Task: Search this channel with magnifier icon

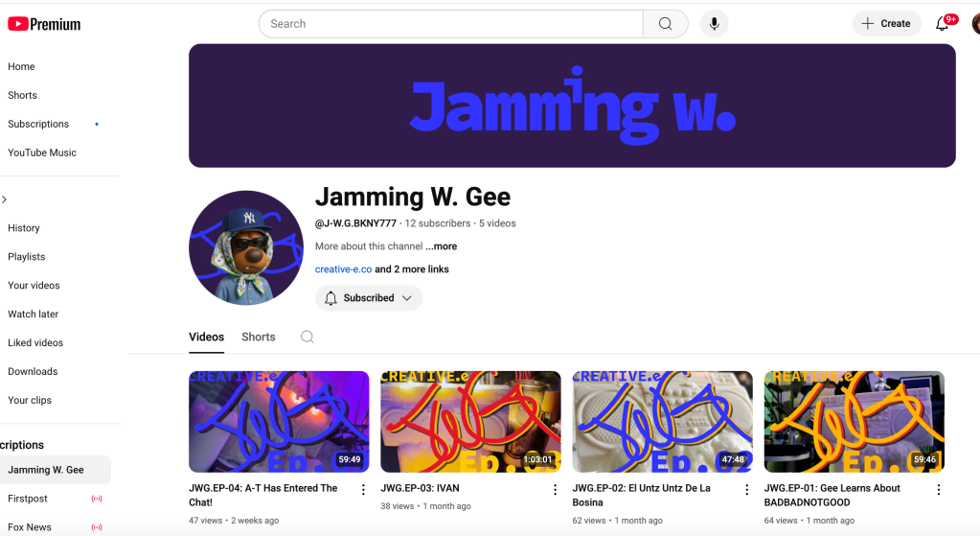Action: (x=307, y=338)
